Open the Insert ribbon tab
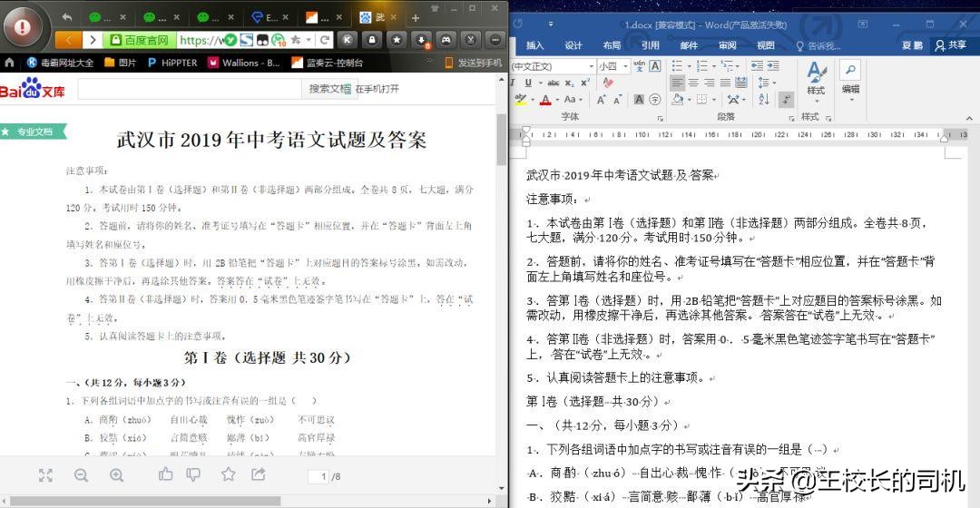 point(535,45)
